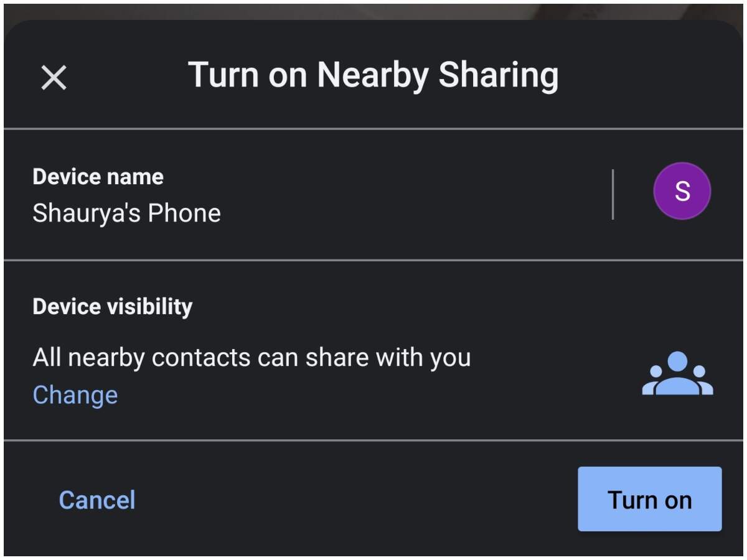The width and height of the screenshot is (747, 560).
Task: Dismiss dialog by tapping the blurred background
Action: click(374, 11)
